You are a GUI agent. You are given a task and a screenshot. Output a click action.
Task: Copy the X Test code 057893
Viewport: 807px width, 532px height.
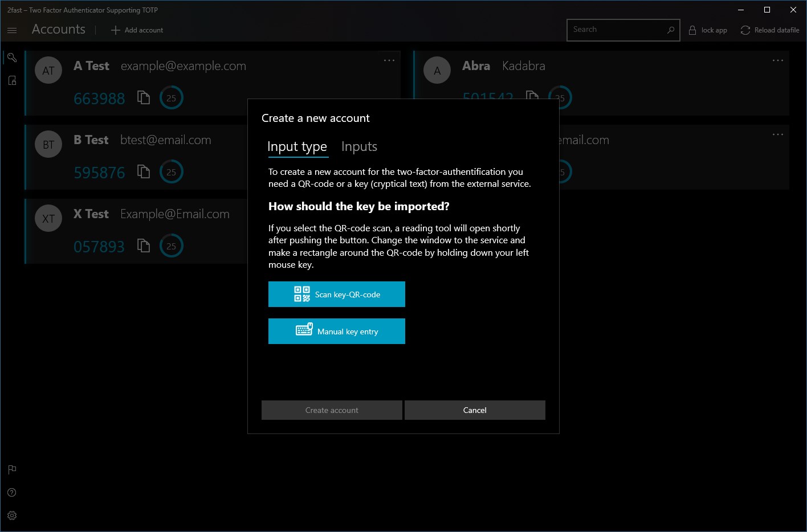pos(144,246)
